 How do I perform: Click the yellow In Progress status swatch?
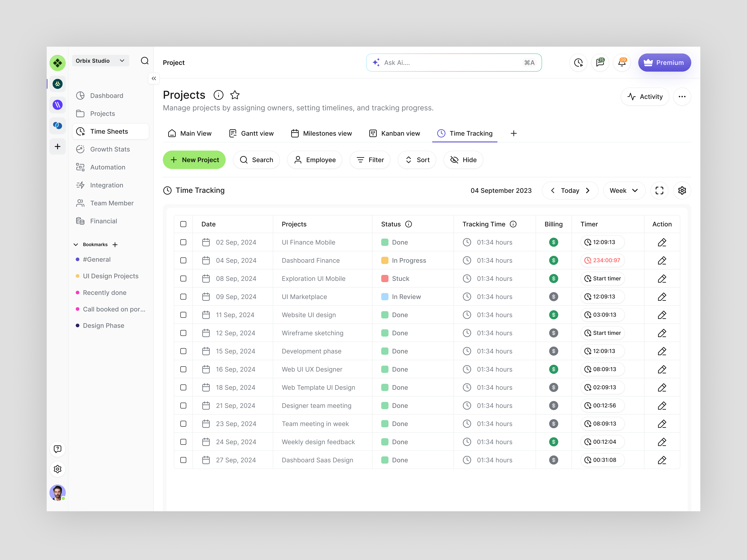385,260
